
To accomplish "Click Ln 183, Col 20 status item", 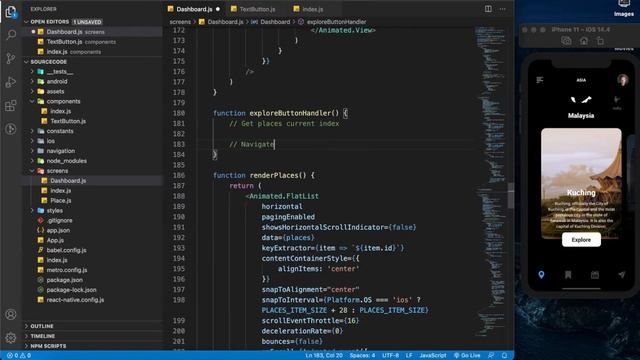I will (x=324, y=356).
